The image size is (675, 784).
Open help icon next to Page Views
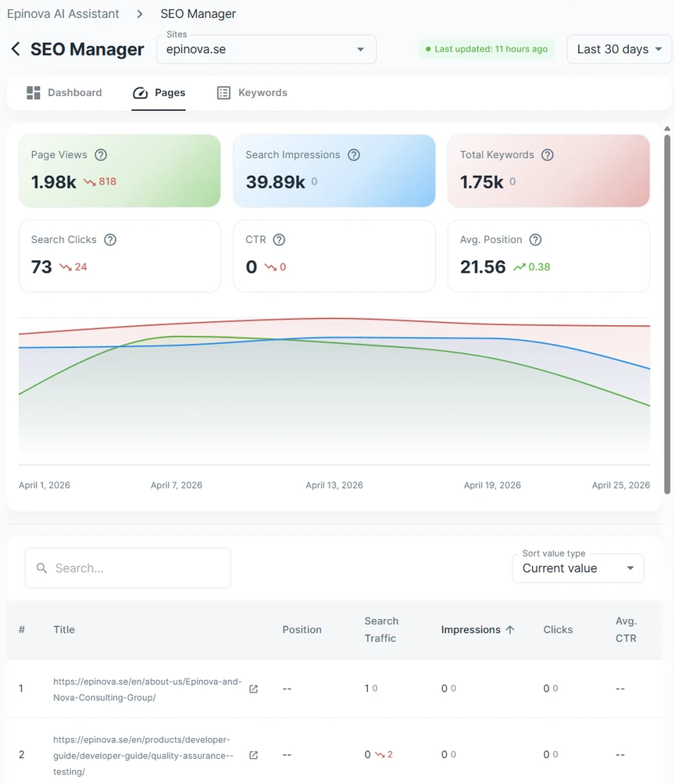coord(101,155)
